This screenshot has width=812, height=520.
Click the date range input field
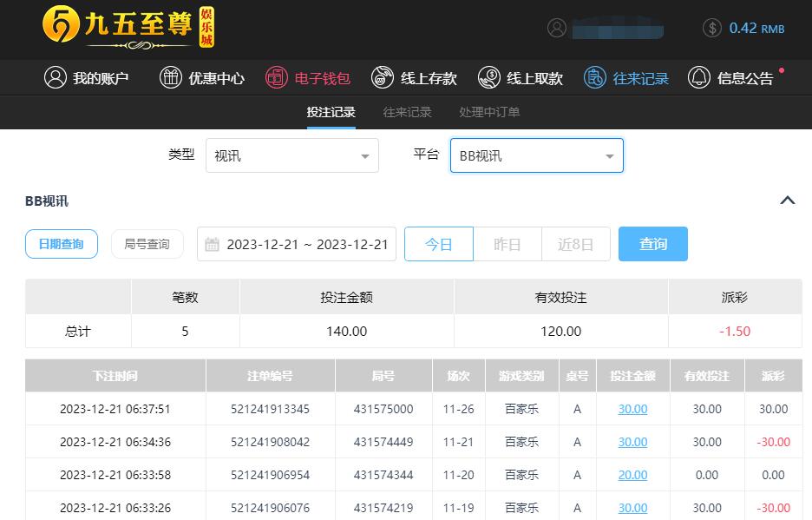click(307, 245)
